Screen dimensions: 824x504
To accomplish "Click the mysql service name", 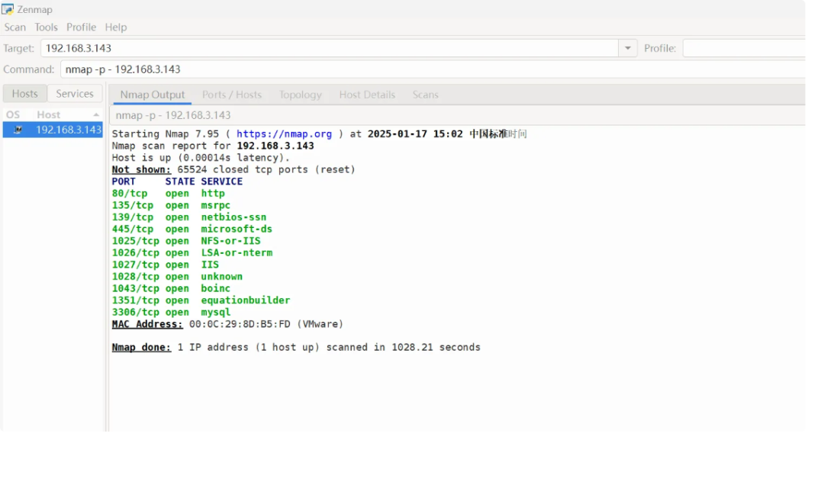I will pyautogui.click(x=215, y=312).
